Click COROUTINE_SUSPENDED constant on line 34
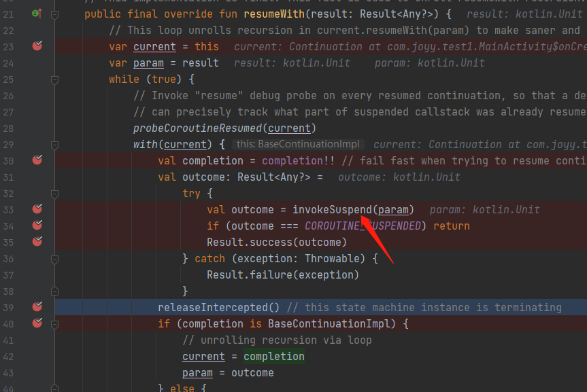 [363, 226]
